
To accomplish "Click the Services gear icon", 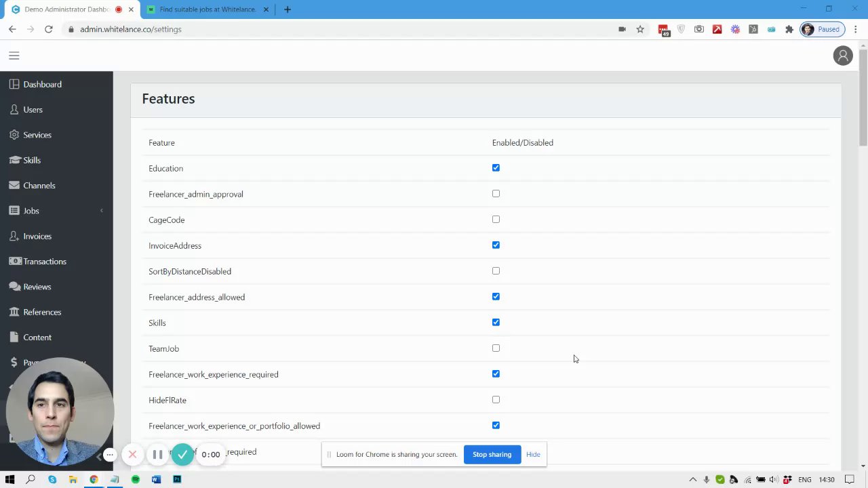I will coord(14,135).
